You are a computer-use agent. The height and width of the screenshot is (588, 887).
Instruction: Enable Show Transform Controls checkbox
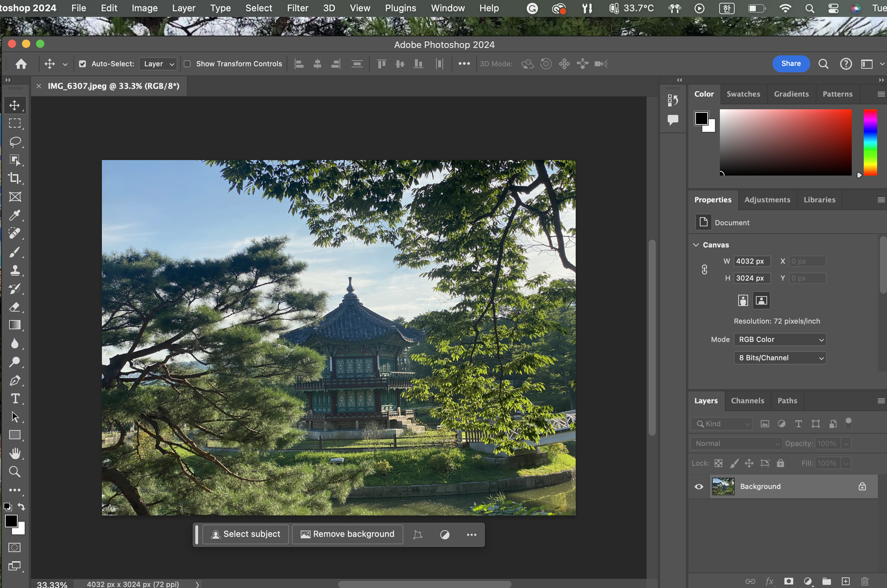tap(187, 64)
